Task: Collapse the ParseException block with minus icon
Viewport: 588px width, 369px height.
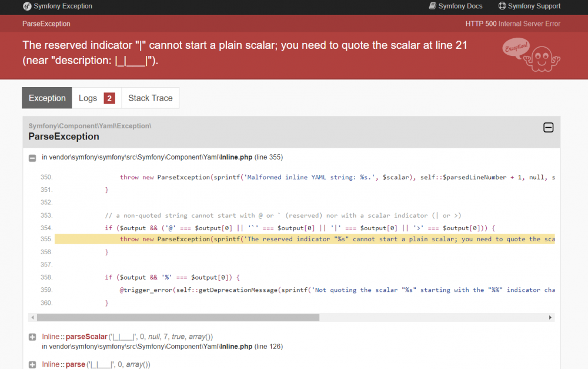Action: click(x=548, y=128)
